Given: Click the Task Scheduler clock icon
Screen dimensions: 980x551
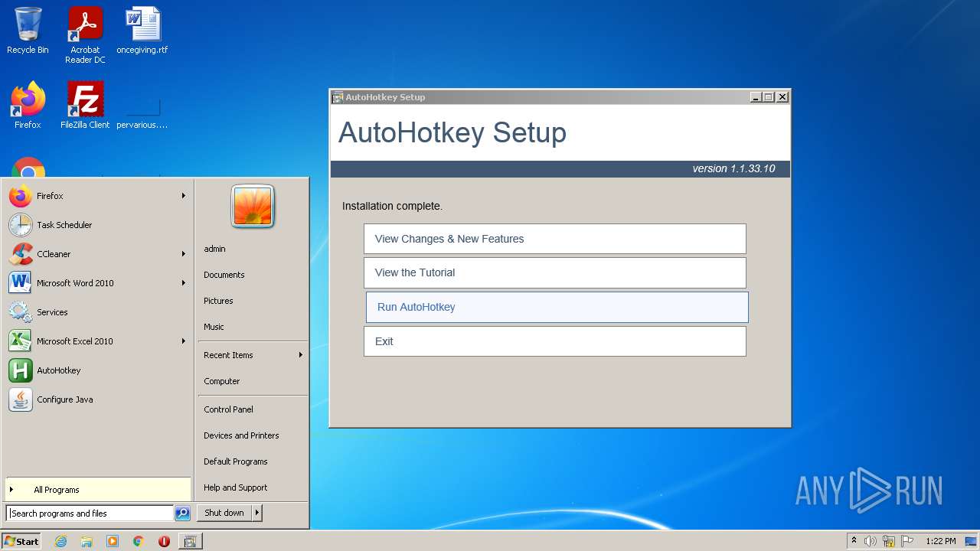Looking at the screenshot, I should pos(21,225).
